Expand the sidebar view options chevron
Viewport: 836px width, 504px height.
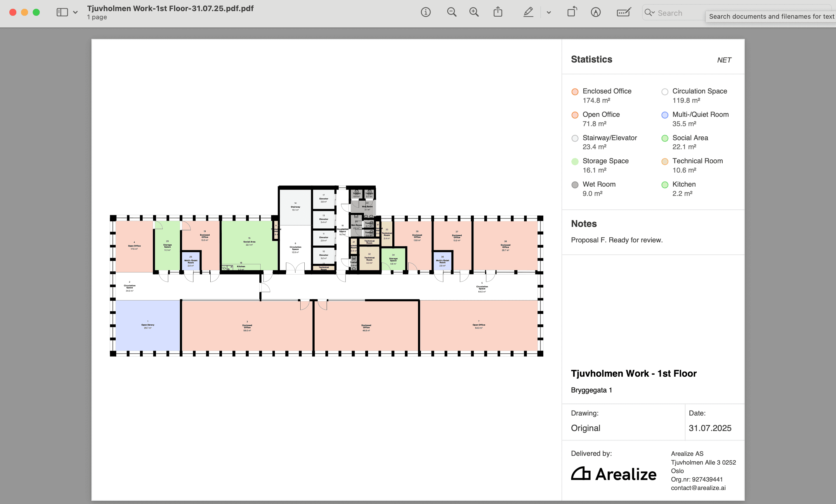point(75,13)
